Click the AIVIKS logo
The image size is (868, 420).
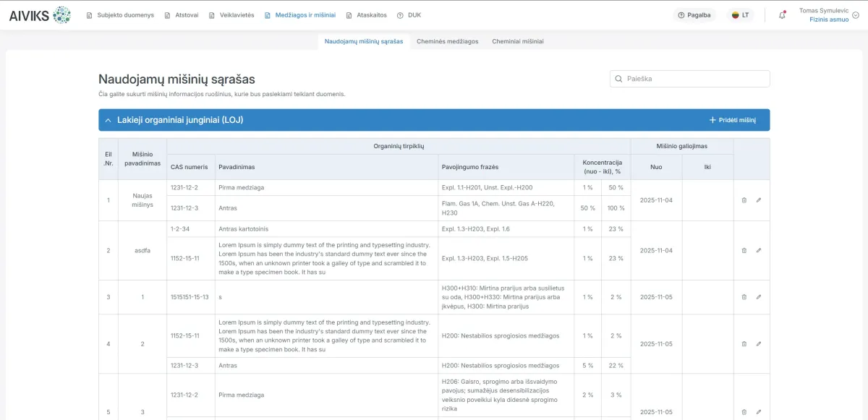coord(40,15)
